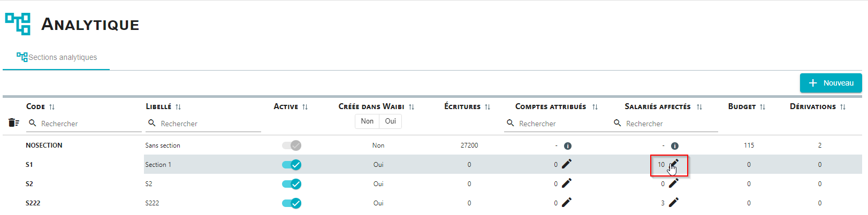
Task: Sort by Créée dans Waibi arrows
Action: point(412,107)
